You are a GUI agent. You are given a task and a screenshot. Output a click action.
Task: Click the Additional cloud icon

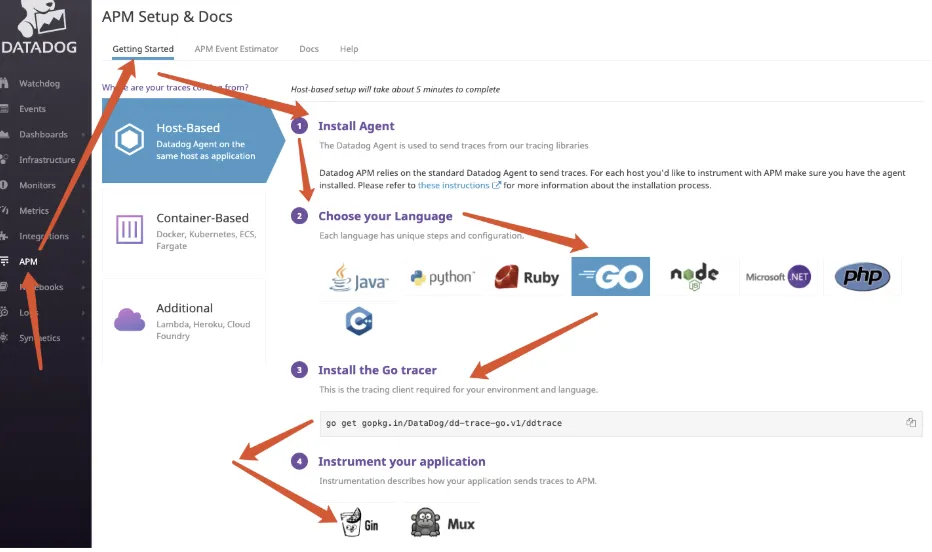(130, 320)
